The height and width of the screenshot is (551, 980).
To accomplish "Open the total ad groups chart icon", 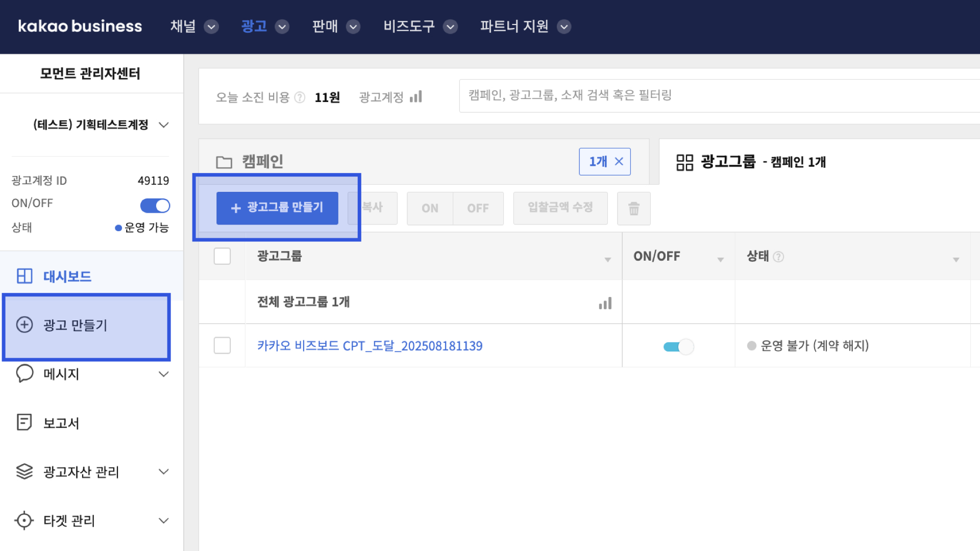I will click(x=605, y=303).
